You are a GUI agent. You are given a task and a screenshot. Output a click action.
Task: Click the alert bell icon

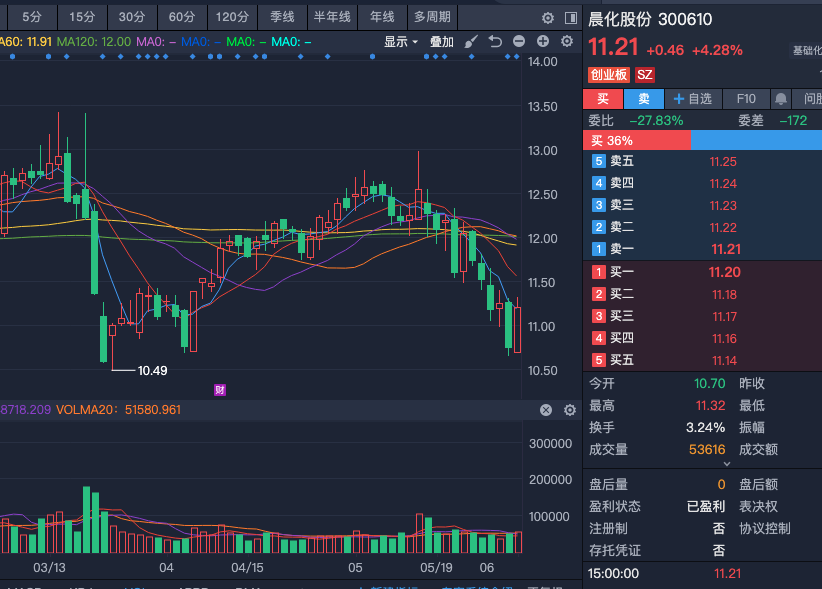(781, 99)
